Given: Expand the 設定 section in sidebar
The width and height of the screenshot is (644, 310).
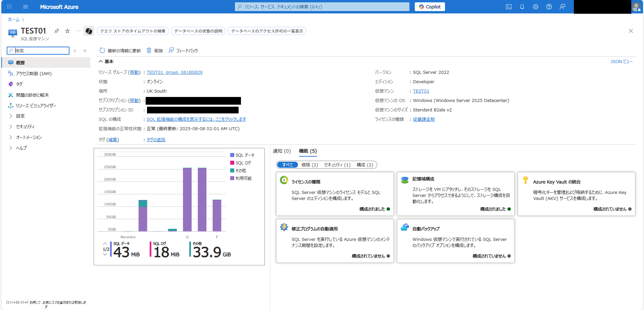Looking at the screenshot, I should (20, 116).
